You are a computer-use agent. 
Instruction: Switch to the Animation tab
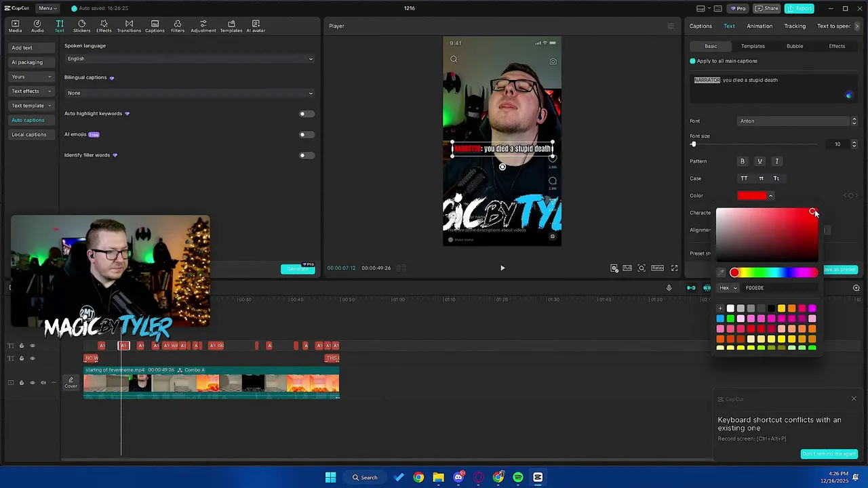[759, 26]
